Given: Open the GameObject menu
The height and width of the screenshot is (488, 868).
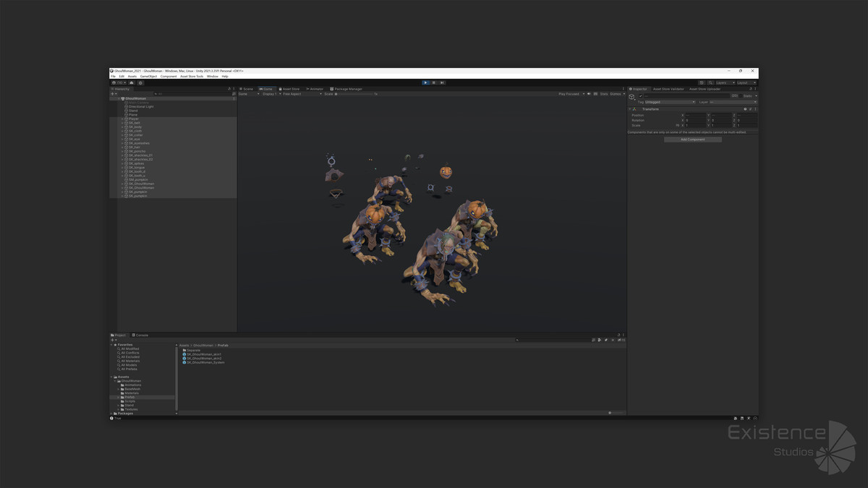Looking at the screenshot, I should 148,76.
